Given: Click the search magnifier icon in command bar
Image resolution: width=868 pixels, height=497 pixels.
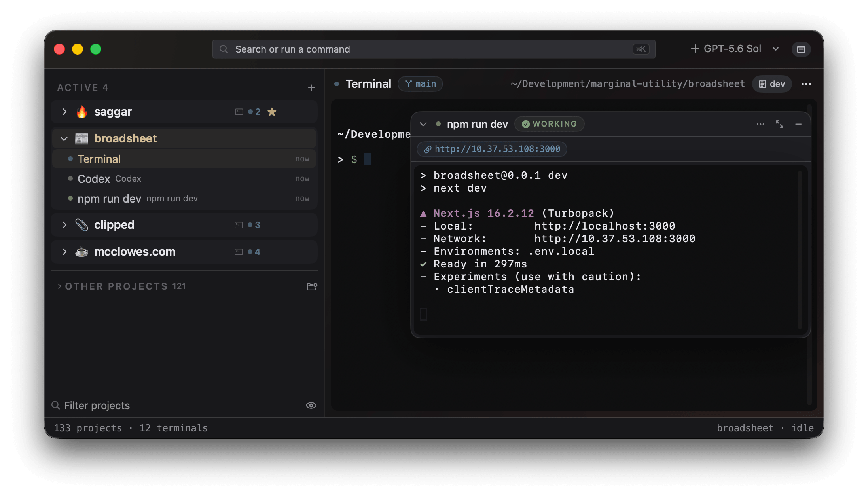Looking at the screenshot, I should point(224,49).
